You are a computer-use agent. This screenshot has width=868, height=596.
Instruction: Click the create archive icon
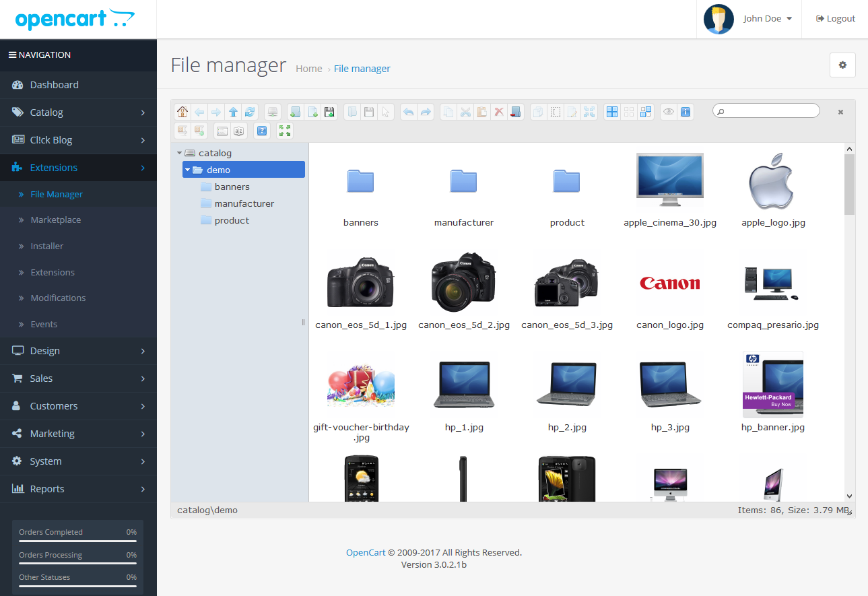pyautogui.click(x=199, y=131)
